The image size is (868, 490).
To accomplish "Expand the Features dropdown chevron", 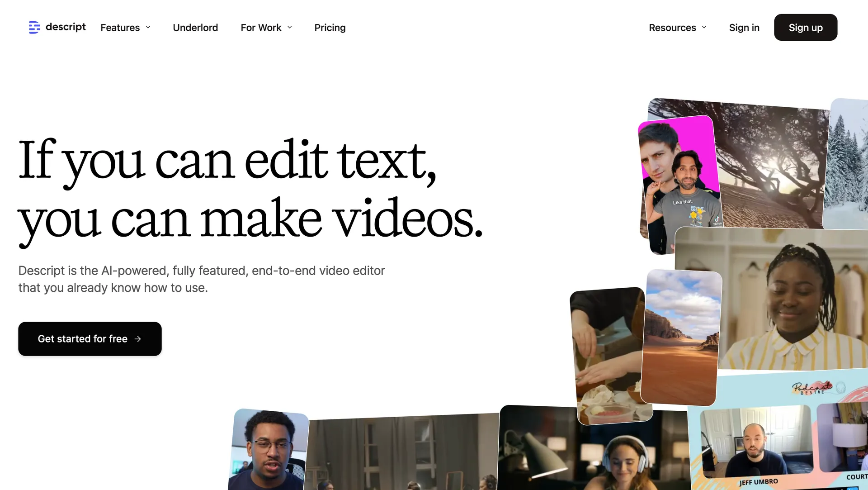I will click(x=148, y=28).
